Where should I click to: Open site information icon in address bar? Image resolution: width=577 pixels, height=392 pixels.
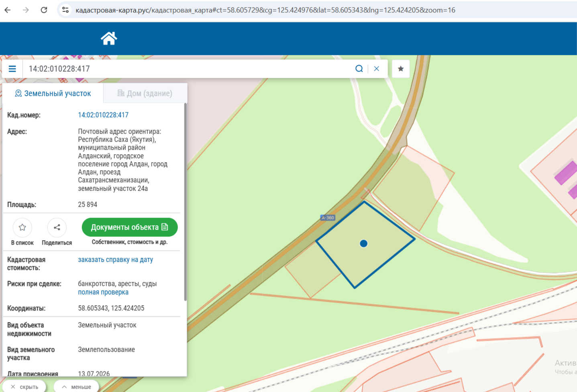(x=65, y=10)
